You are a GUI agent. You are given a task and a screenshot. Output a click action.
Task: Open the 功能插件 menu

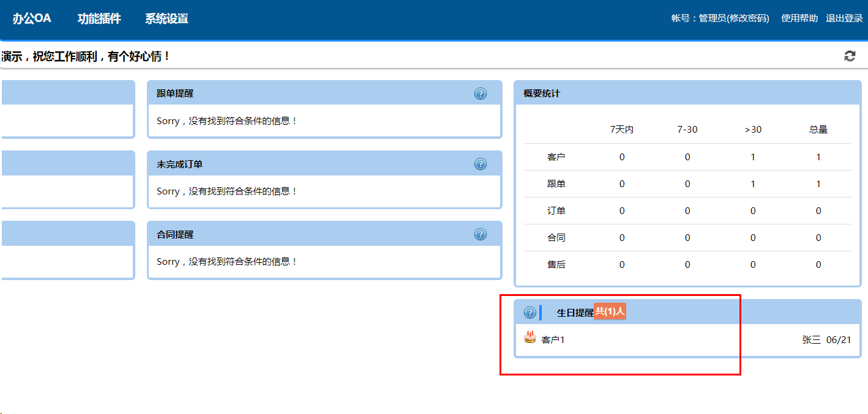(99, 18)
